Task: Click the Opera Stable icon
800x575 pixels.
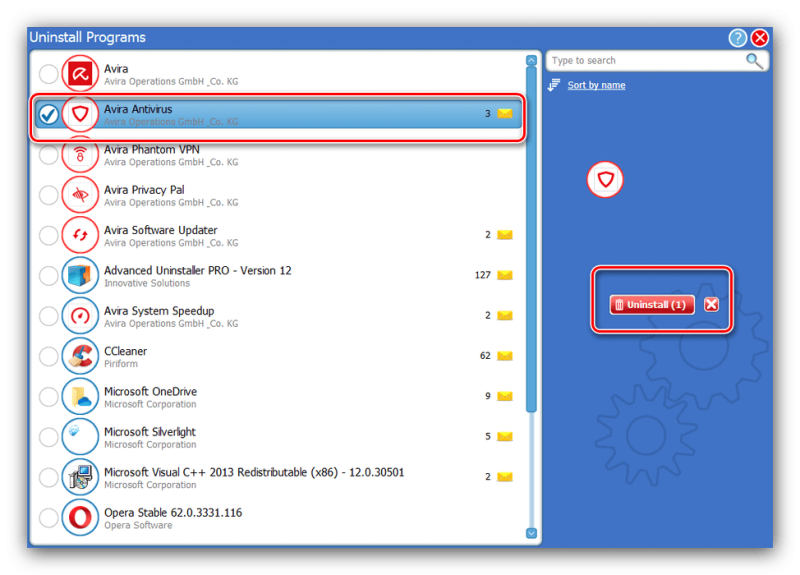Action: 80,517
